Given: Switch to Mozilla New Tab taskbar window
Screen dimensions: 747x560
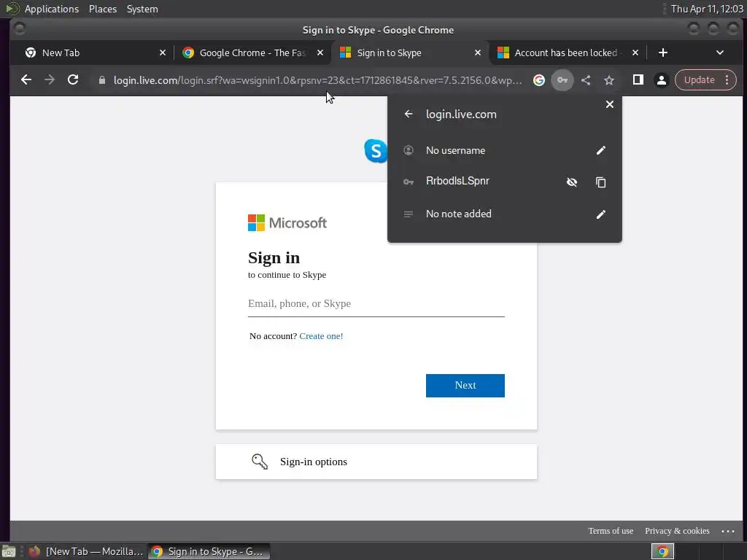Looking at the screenshot, I should [x=86, y=551].
